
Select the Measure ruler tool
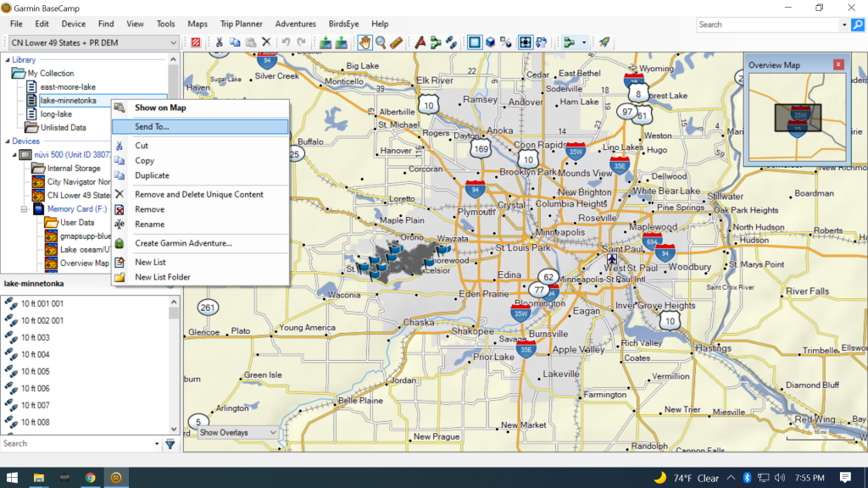(397, 42)
